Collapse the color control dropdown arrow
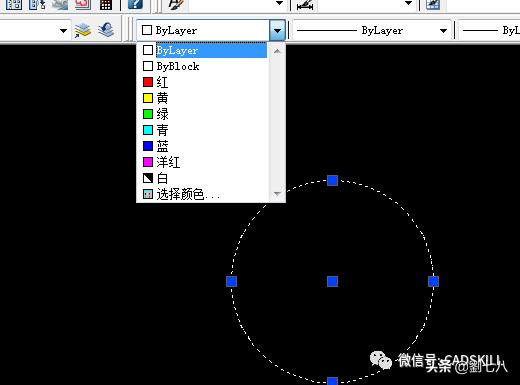This screenshot has width=520, height=385. (277, 30)
